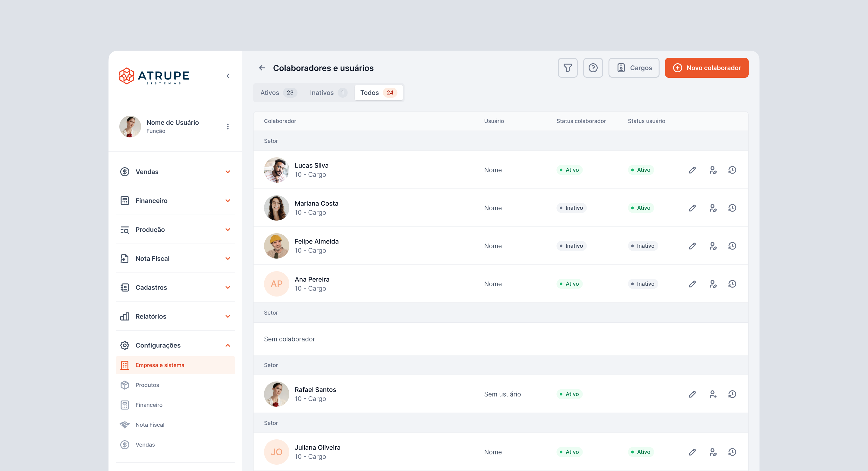
Task: Click Ana Pereira's AP avatar
Action: tap(276, 284)
